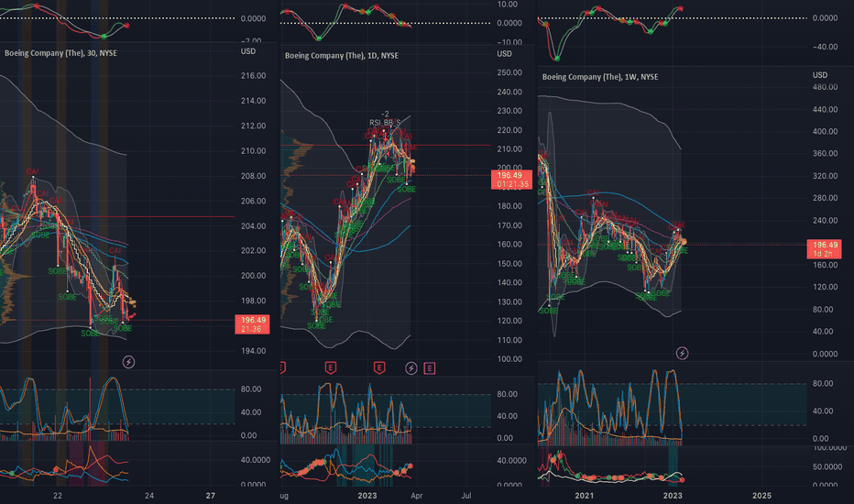Click the lightning news icon on 1W chart
The height and width of the screenshot is (504, 854).
[x=682, y=353]
